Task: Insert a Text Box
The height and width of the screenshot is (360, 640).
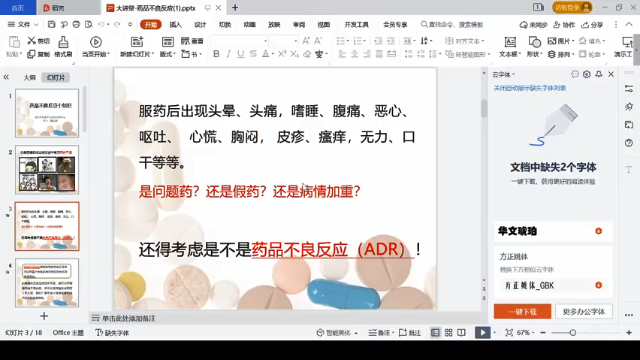Action: coord(510,46)
